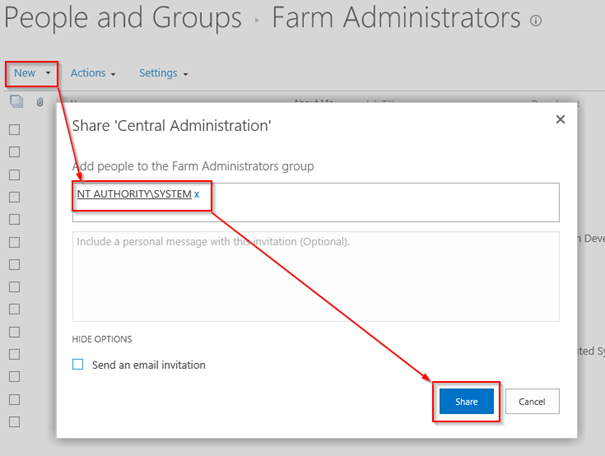Viewport: 605px width, 456px height.
Task: Click the info icon beside Farm Administrators
Action: 536,20
